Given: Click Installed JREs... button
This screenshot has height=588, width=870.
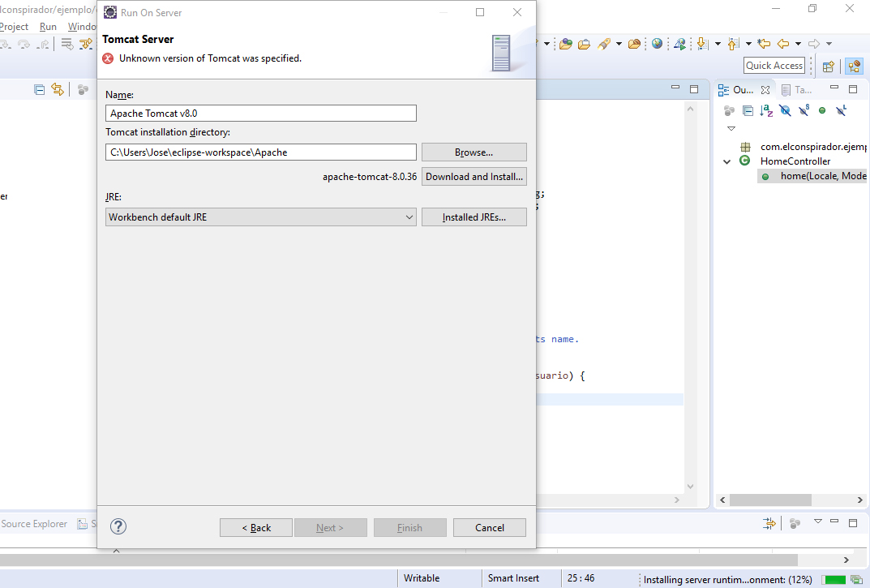Looking at the screenshot, I should [474, 217].
